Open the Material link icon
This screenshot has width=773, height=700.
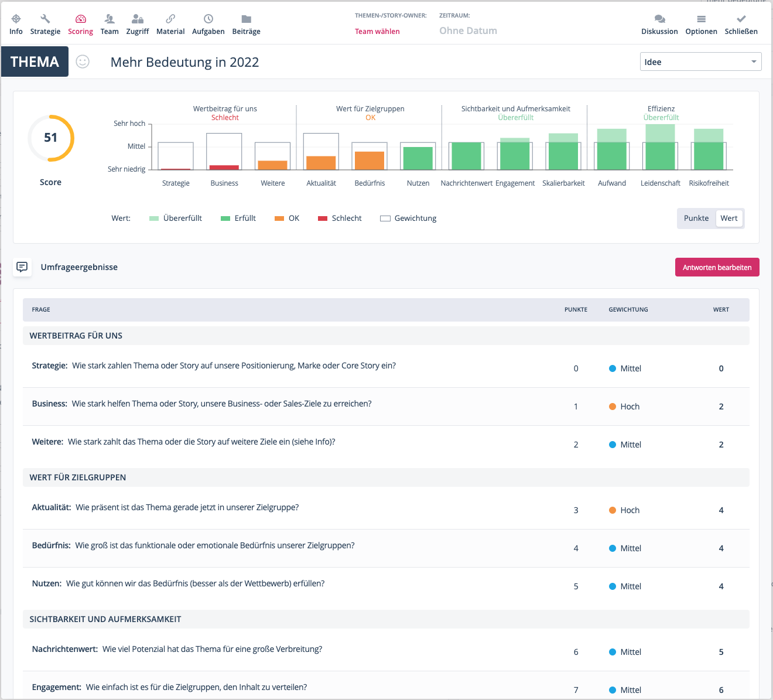coord(170,19)
